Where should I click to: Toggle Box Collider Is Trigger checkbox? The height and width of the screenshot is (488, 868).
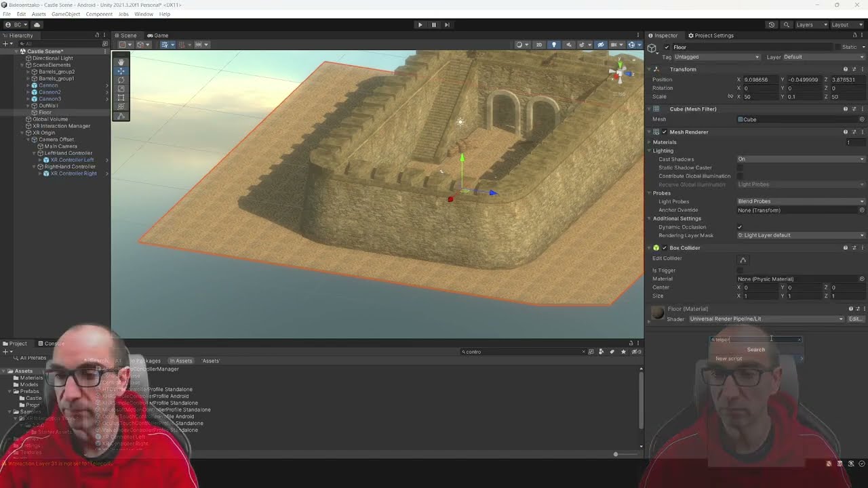coord(740,270)
